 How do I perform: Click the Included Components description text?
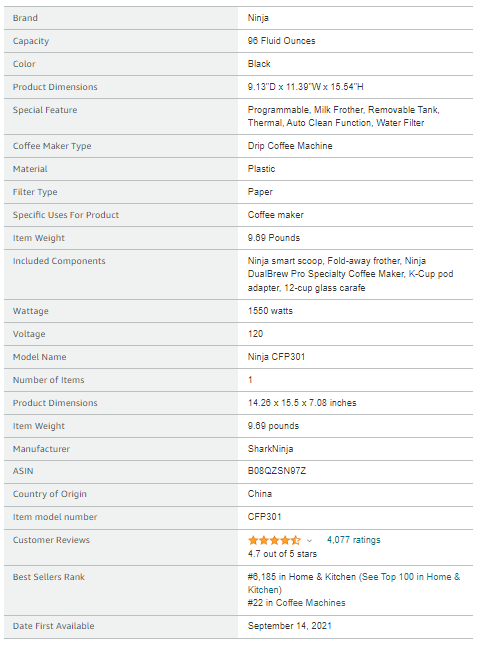pyautogui.click(x=351, y=274)
